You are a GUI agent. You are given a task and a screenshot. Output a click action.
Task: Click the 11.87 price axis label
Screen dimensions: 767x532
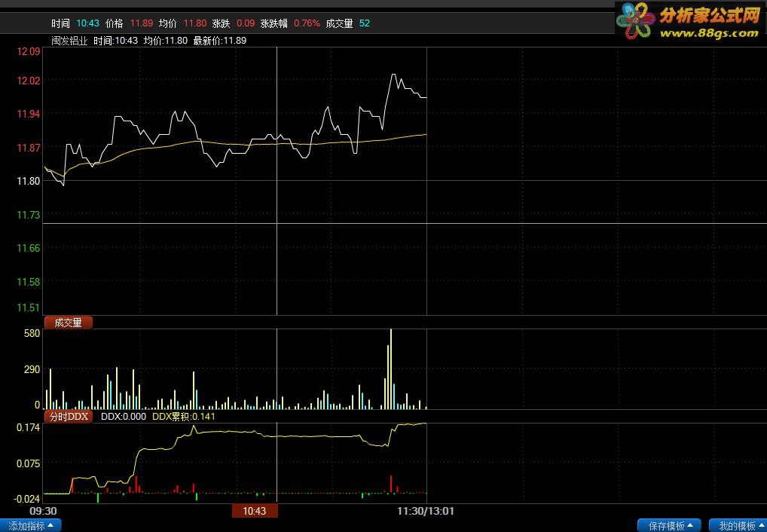(x=29, y=147)
